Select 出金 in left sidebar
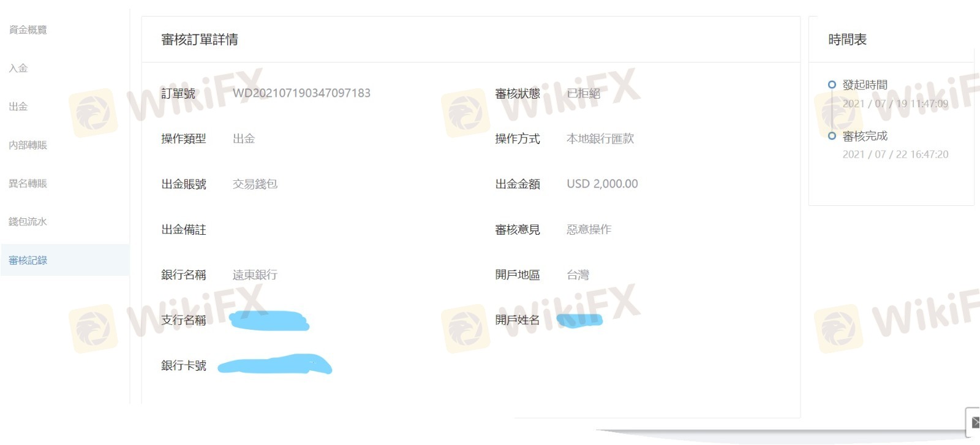The height and width of the screenshot is (445, 980). point(18,107)
